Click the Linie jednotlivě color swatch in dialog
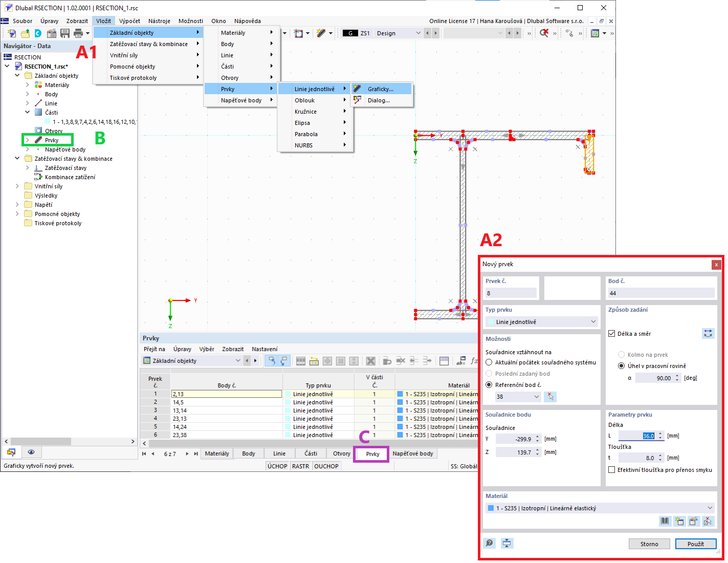Screen dimensions: 728x563 [x=491, y=322]
